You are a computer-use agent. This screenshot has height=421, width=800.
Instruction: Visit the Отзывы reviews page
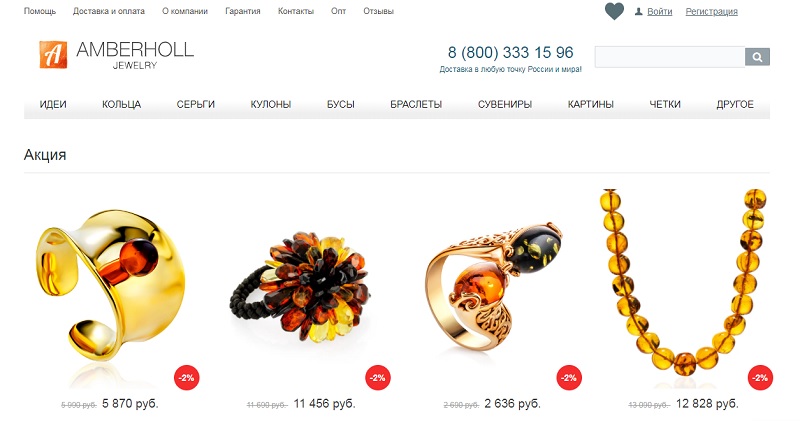(x=379, y=11)
